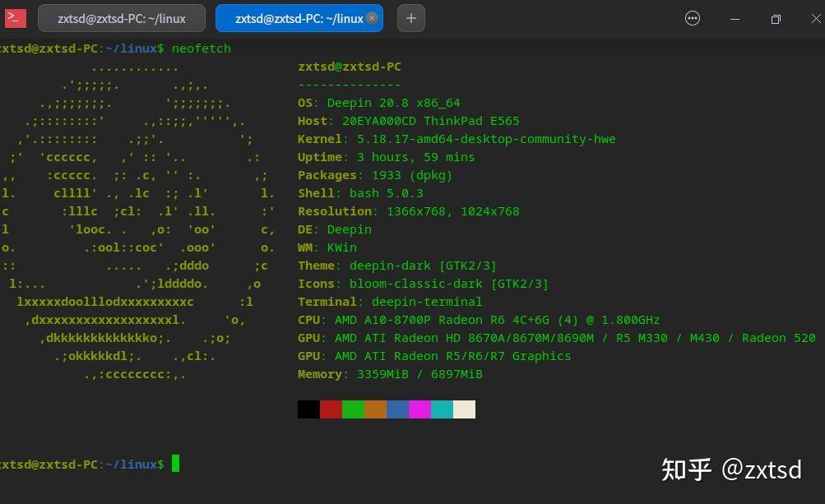Switch to the first ~/linux terminal tab
This screenshot has height=504, width=825.
coord(122,18)
